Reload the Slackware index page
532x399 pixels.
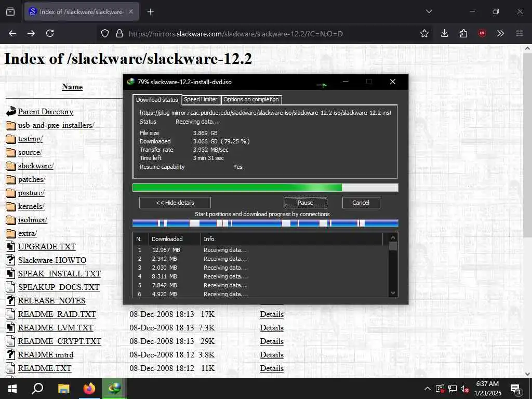click(x=50, y=34)
